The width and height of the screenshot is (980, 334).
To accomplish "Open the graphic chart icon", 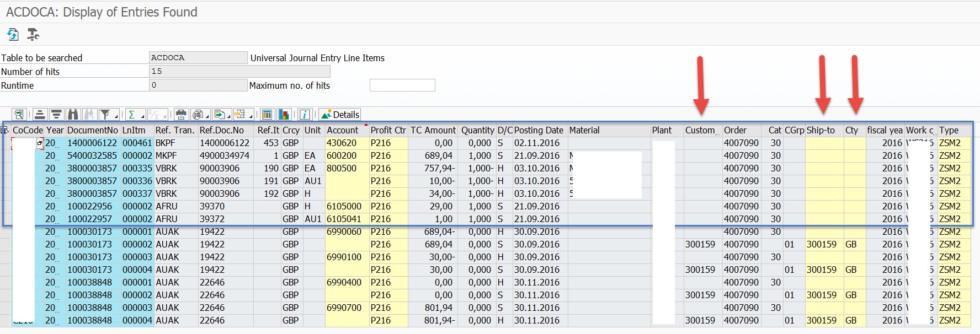I will [284, 115].
